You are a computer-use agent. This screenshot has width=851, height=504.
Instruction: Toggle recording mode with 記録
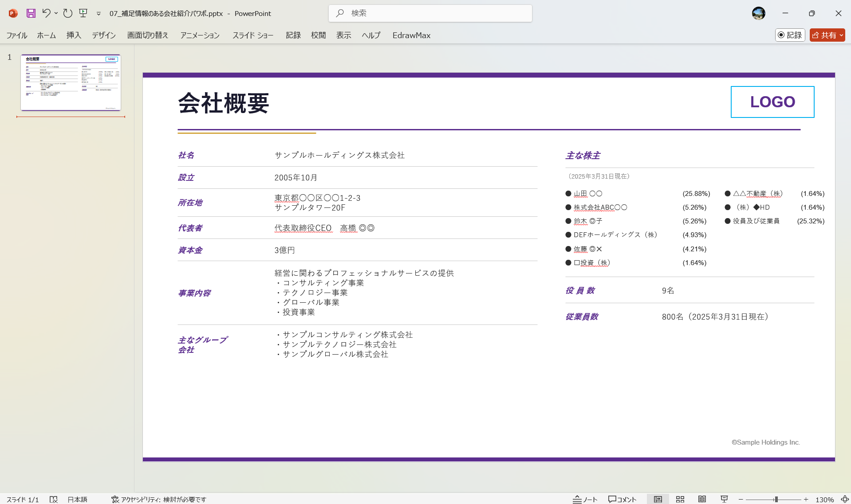coord(790,35)
